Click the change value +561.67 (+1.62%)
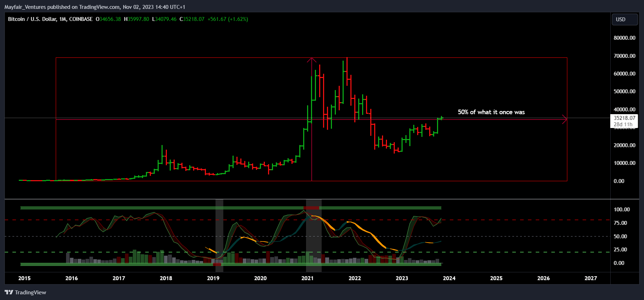Viewport: 644px width, 300px height. click(x=228, y=19)
